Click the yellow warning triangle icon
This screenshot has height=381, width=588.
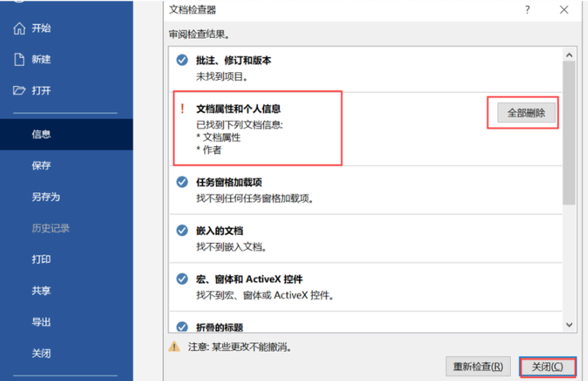coord(174,347)
